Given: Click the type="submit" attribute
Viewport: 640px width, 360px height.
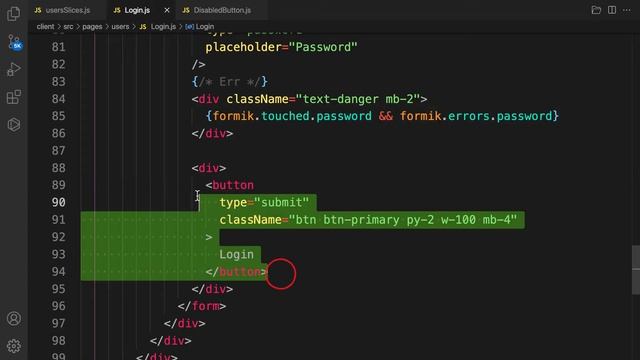Looking at the screenshot, I should tap(264, 202).
